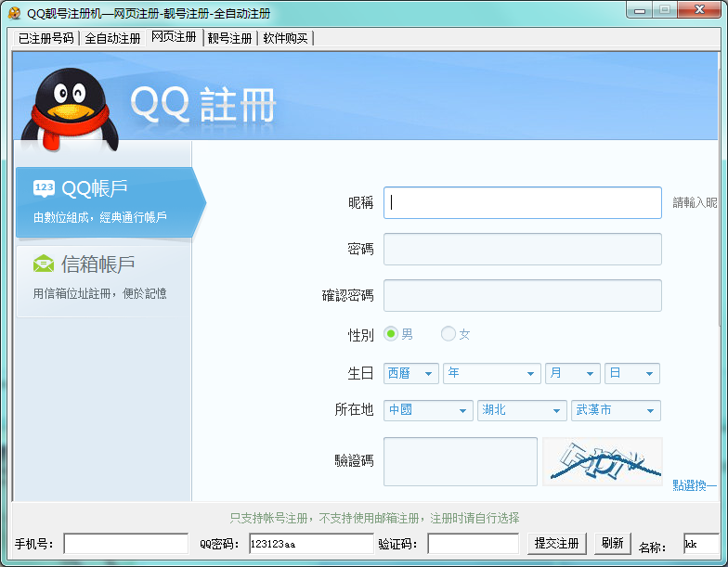Focus the 確認密碼 confirm password field

tap(522, 295)
